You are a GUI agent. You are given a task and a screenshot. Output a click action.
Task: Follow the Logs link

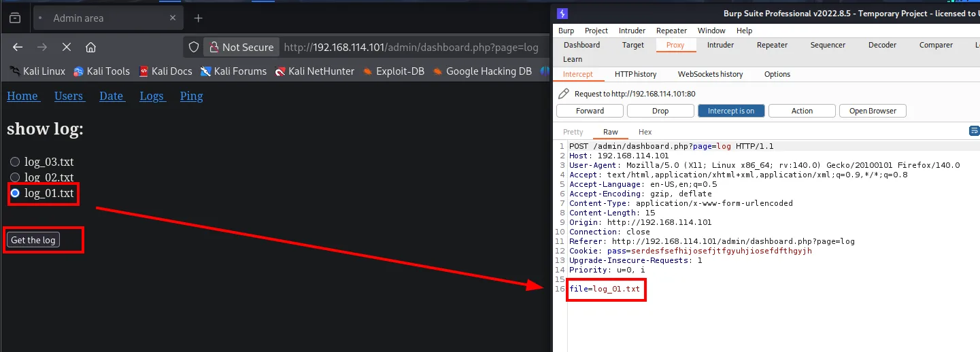pyautogui.click(x=152, y=96)
